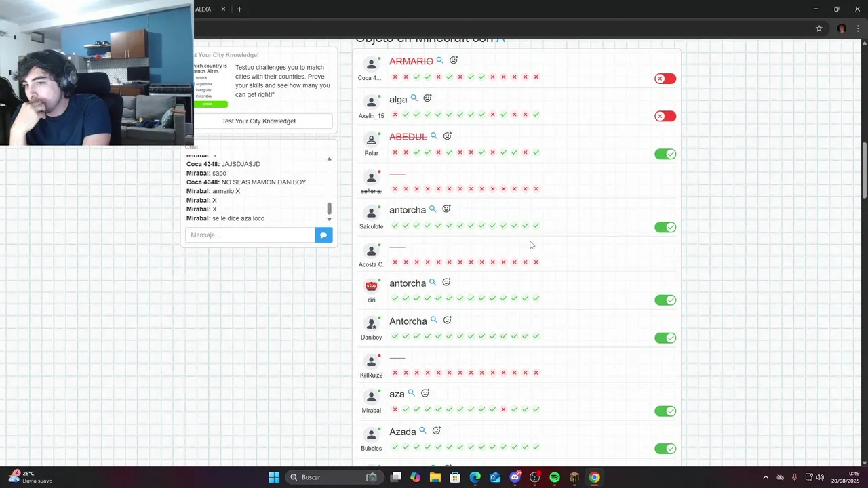Viewport: 868px width, 488px height.
Task: Click diri's stop-sign avatar
Action: 371,286
